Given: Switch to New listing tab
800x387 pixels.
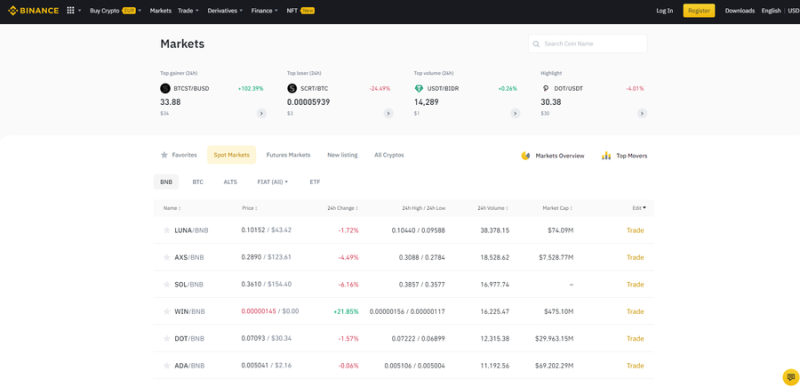Looking at the screenshot, I should (x=342, y=155).
